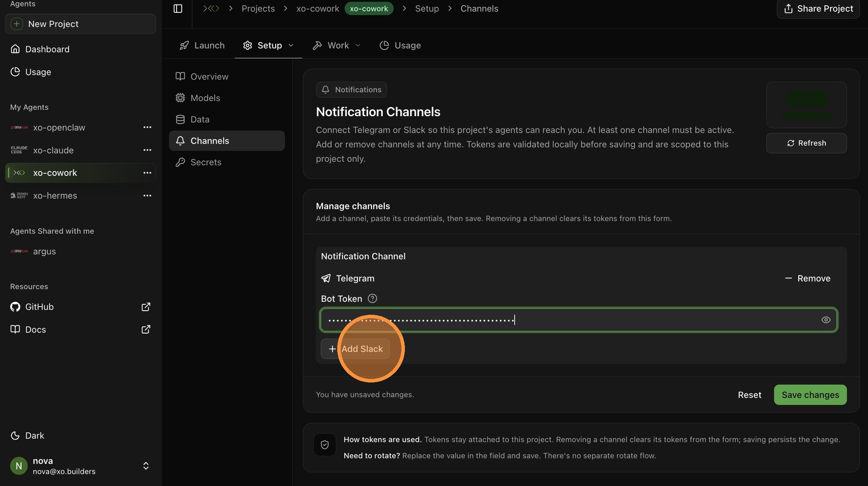Expand the Work tab dropdown chevron

click(358, 45)
